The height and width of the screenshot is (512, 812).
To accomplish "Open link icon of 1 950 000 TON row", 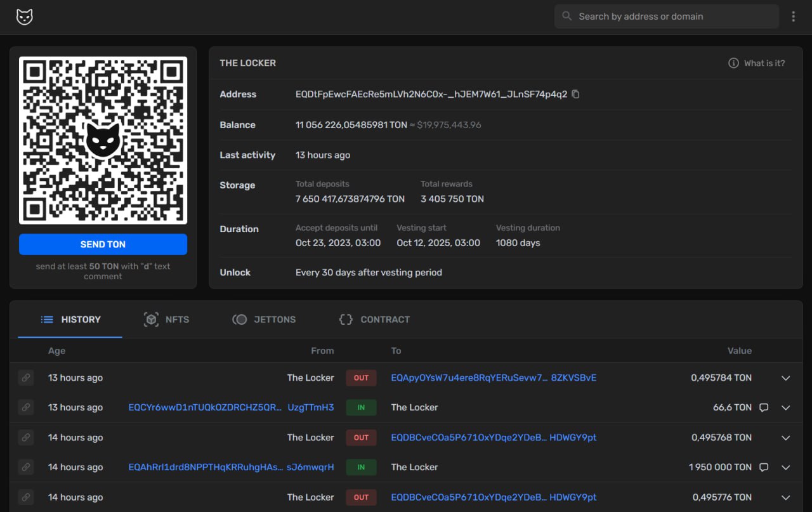I will [x=26, y=467].
